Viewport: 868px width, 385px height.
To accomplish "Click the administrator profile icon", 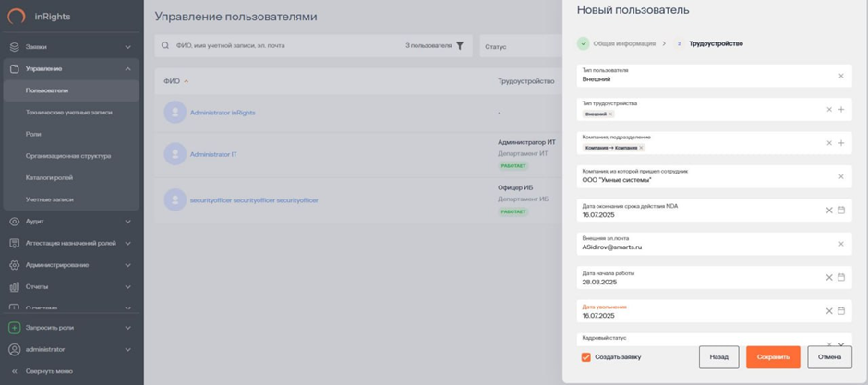I will pos(15,350).
